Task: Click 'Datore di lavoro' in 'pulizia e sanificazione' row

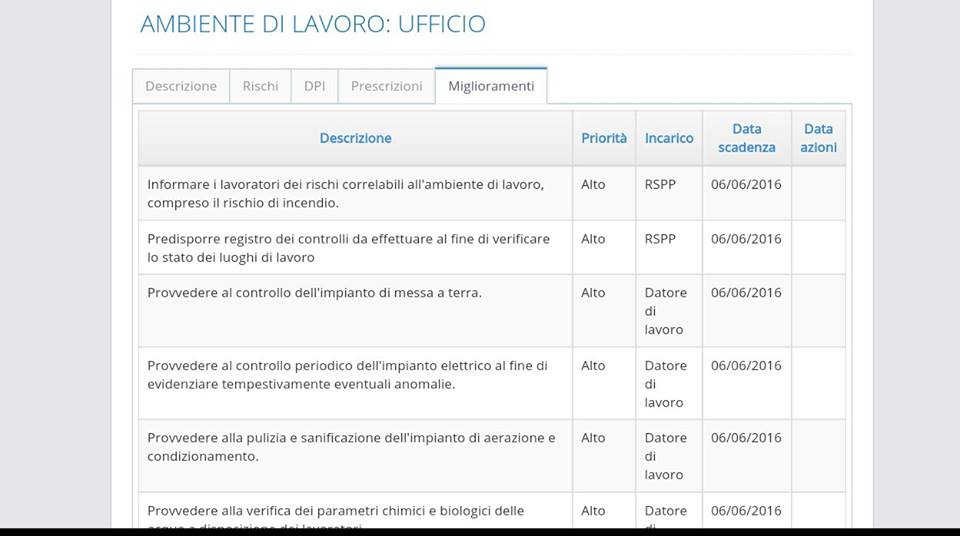Action: 666,456
